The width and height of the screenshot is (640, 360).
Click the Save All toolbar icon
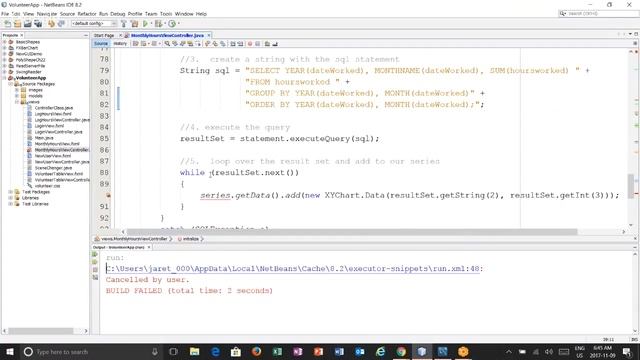(x=38, y=24)
